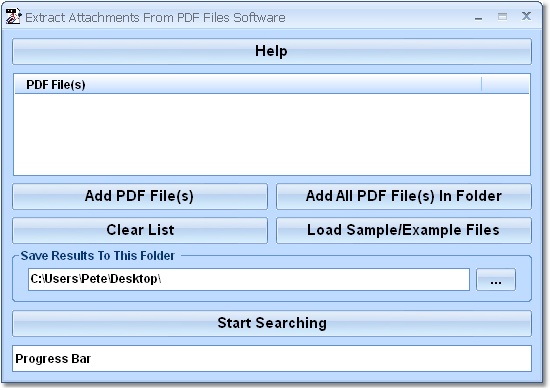The image size is (550, 390).
Task: Open the Help button
Action: (272, 52)
